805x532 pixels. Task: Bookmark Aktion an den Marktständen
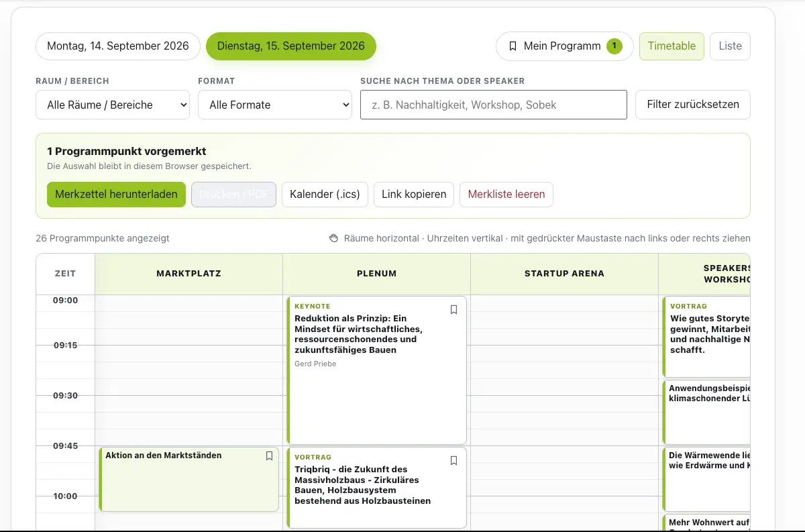[269, 456]
